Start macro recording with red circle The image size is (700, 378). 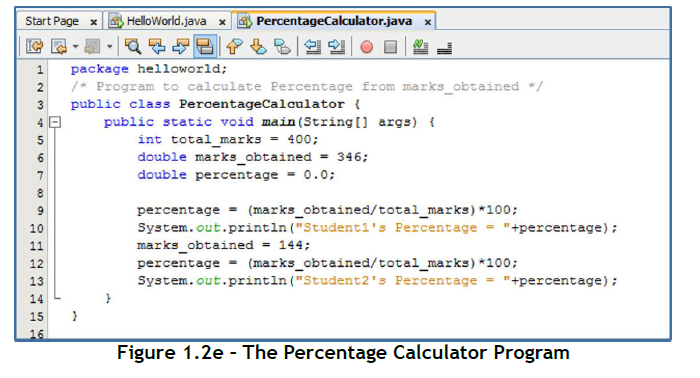point(367,47)
